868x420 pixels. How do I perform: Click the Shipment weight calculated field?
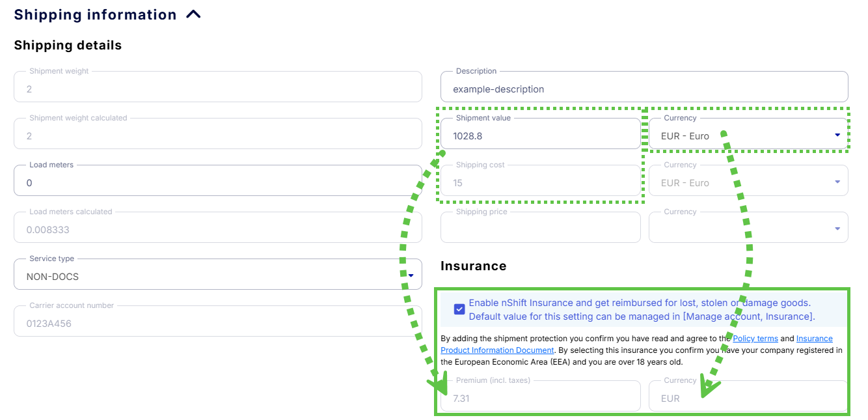click(217, 136)
